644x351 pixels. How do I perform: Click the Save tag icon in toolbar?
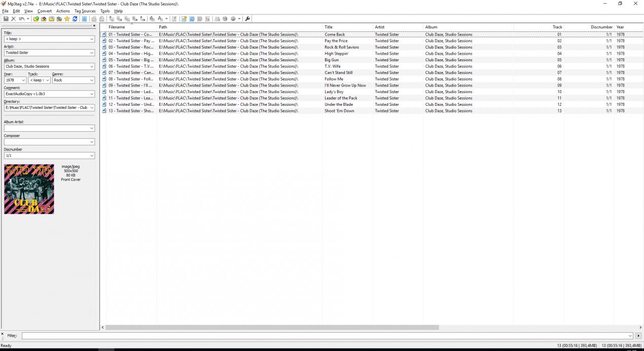[x=6, y=19]
